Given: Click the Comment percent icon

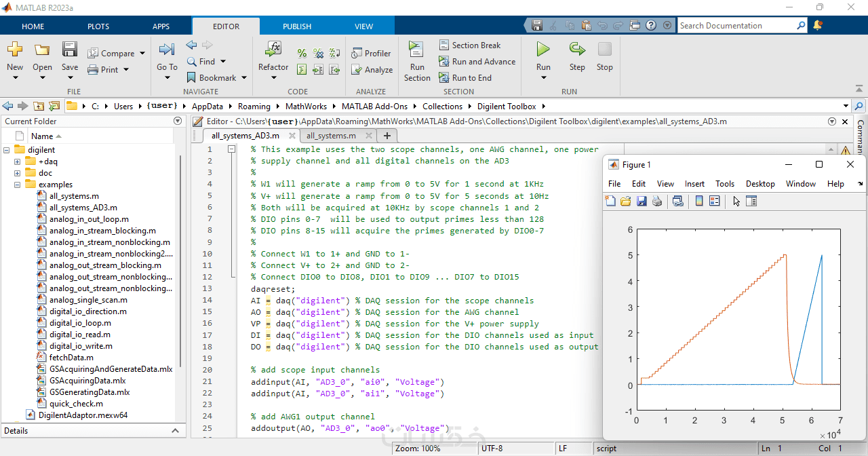Looking at the screenshot, I should tap(302, 53).
